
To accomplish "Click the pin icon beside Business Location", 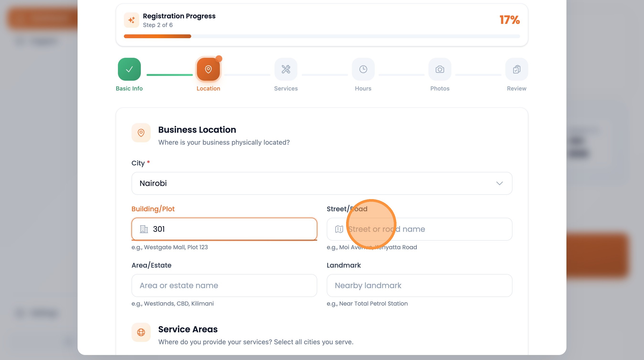I will pos(141,133).
